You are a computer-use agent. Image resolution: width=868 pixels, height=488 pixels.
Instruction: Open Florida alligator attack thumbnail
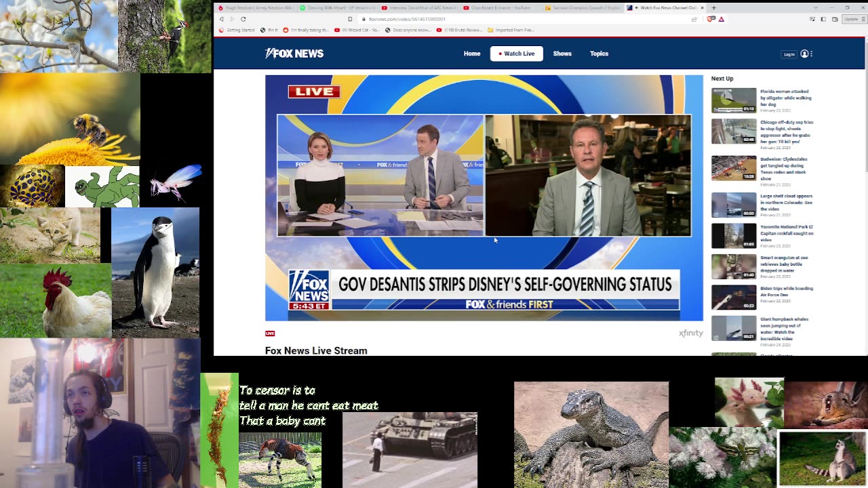734,100
